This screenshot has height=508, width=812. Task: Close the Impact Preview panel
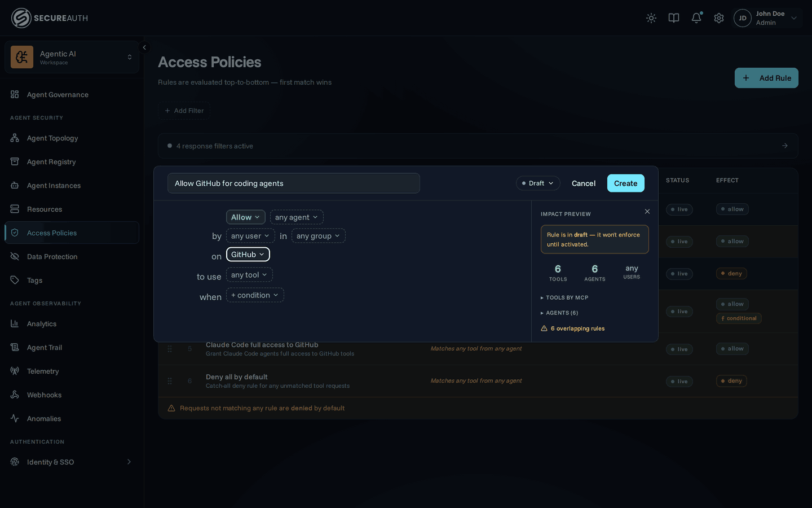(x=647, y=211)
